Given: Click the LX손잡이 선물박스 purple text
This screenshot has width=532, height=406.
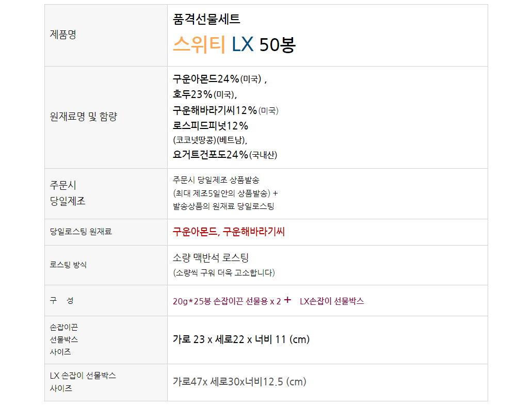Looking at the screenshot, I should [332, 301].
